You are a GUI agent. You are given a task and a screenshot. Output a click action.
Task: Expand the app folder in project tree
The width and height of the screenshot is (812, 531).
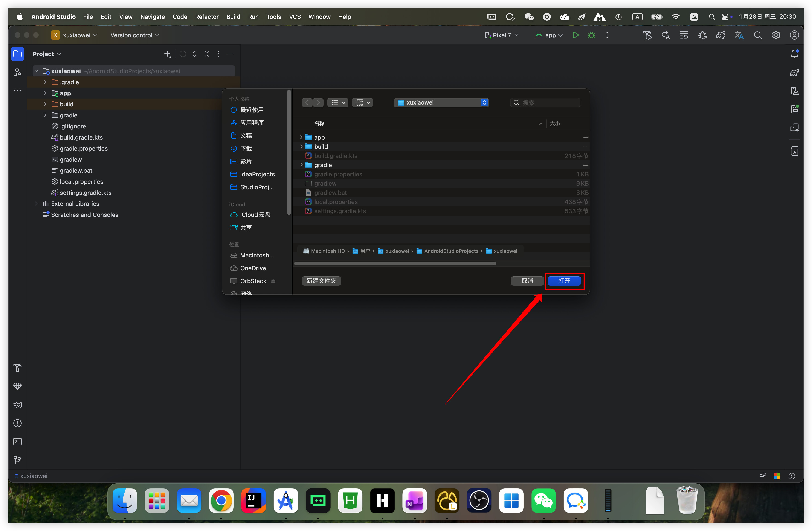[x=45, y=93]
